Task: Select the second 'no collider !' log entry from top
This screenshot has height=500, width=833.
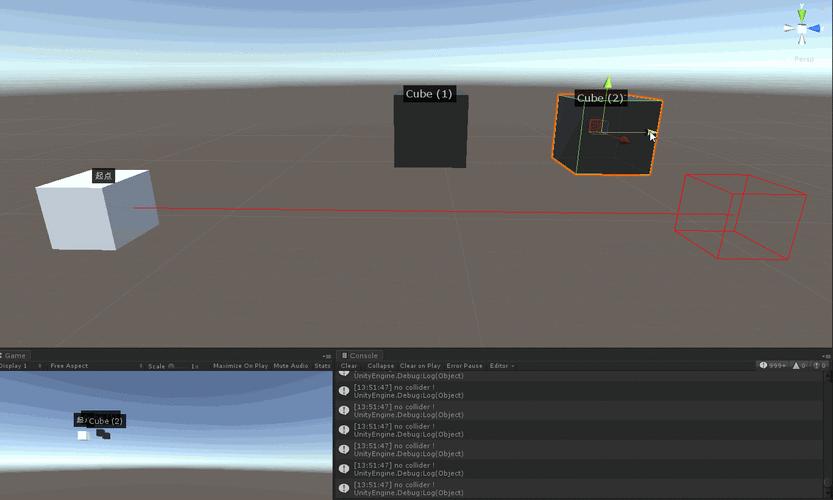Action: 580,410
